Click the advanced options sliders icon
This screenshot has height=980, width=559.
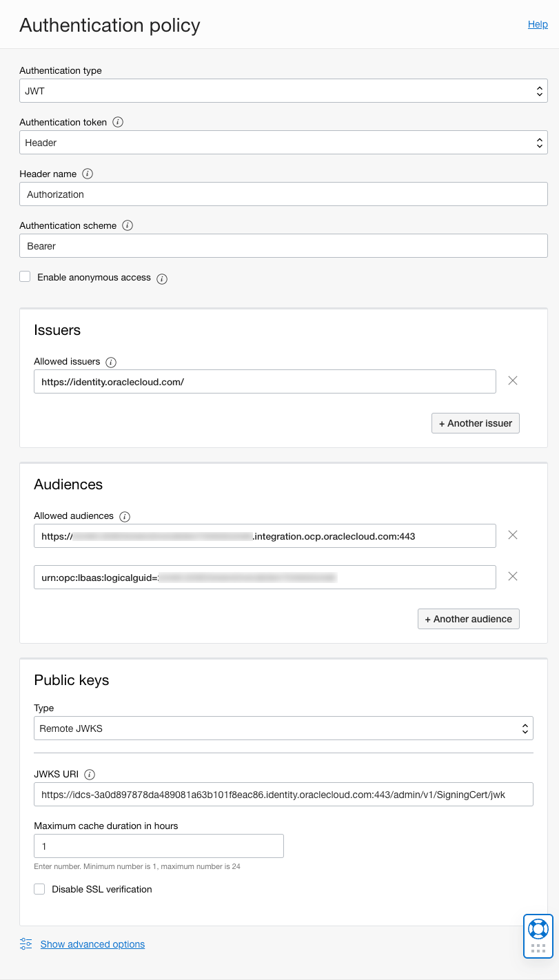[26, 943]
